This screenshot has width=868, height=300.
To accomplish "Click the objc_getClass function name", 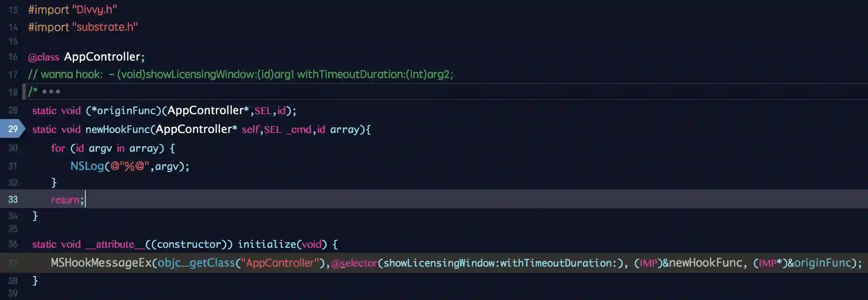I will coord(196,263).
